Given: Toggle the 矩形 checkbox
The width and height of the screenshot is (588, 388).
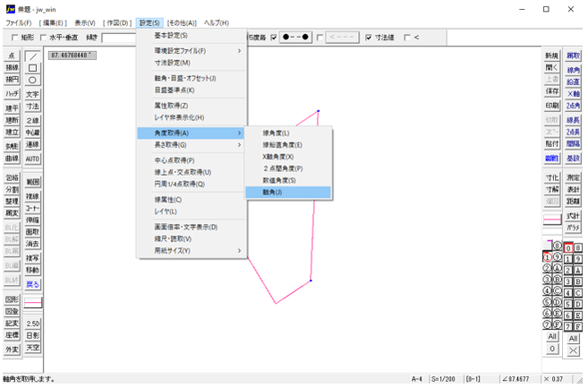Looking at the screenshot, I should pos(15,38).
